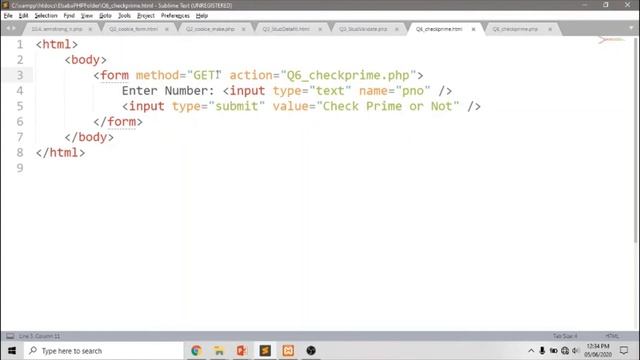Click the opening <body> tag
Viewport: 640px width, 360px height.
(x=85, y=60)
